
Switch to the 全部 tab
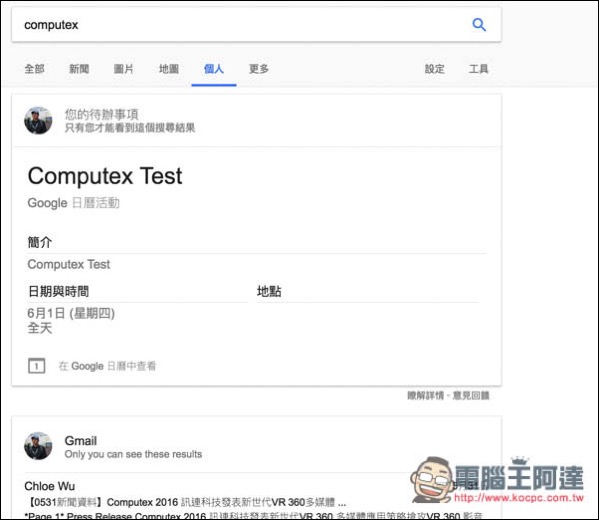pyautogui.click(x=34, y=69)
